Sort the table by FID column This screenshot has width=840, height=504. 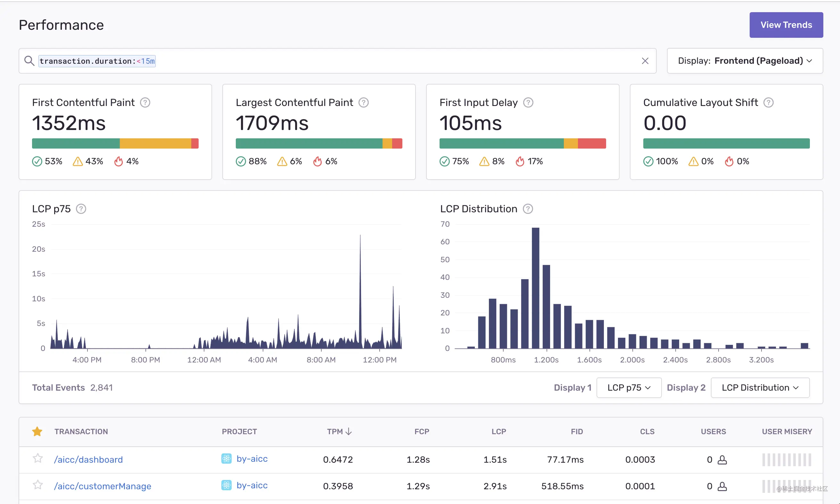577,431
